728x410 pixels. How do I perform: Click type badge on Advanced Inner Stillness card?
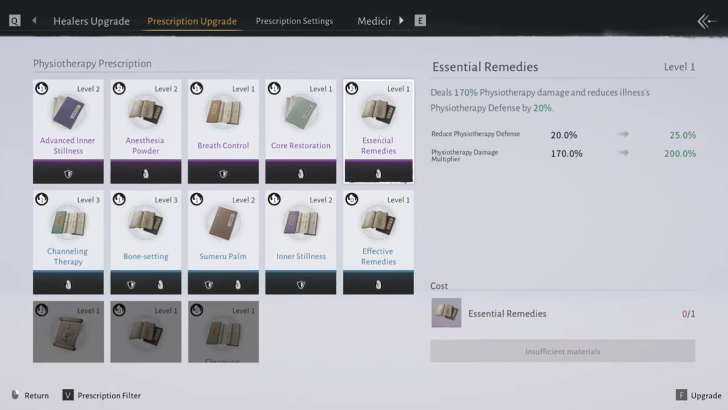[x=42, y=88]
